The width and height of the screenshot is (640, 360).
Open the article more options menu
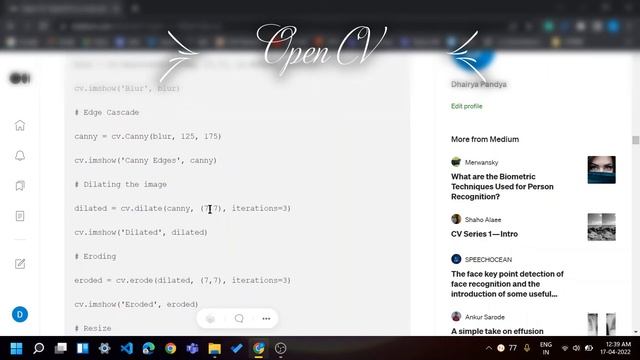266,318
